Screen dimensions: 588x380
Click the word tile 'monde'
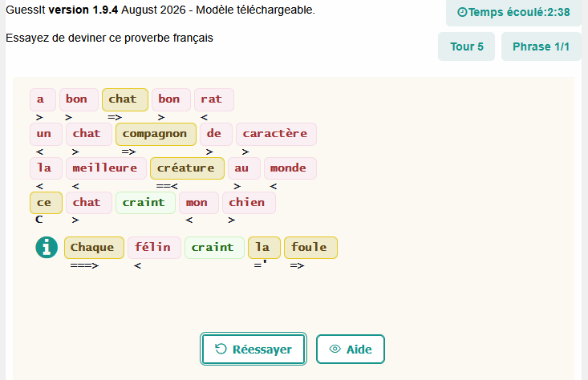(x=290, y=168)
